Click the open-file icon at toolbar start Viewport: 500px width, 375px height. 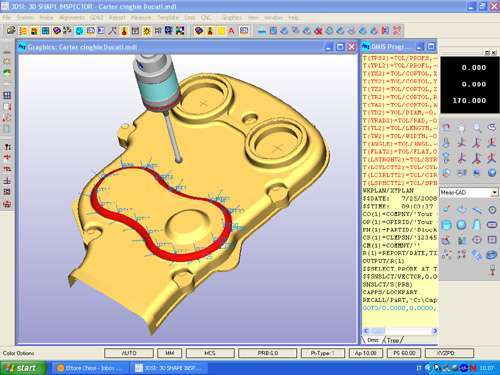(x=11, y=31)
